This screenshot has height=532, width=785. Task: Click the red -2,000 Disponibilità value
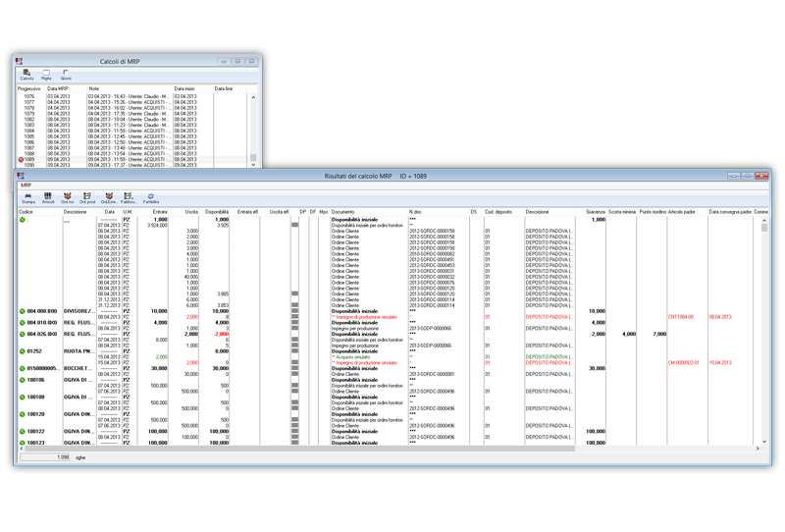point(221,334)
